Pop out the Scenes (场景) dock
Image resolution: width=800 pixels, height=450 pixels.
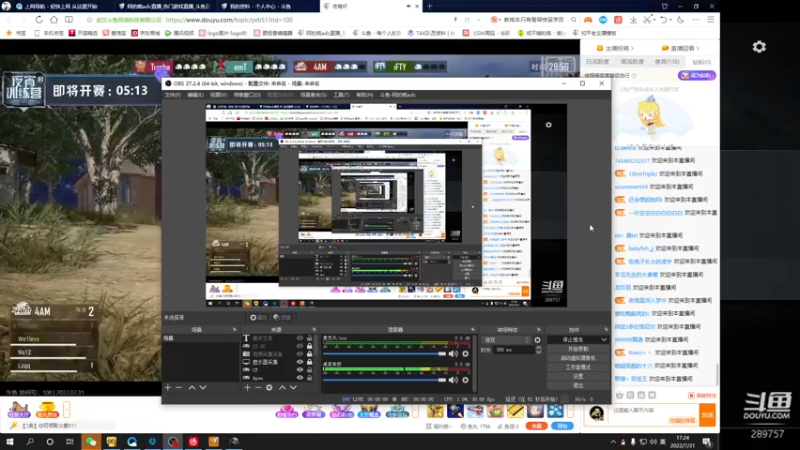235,330
